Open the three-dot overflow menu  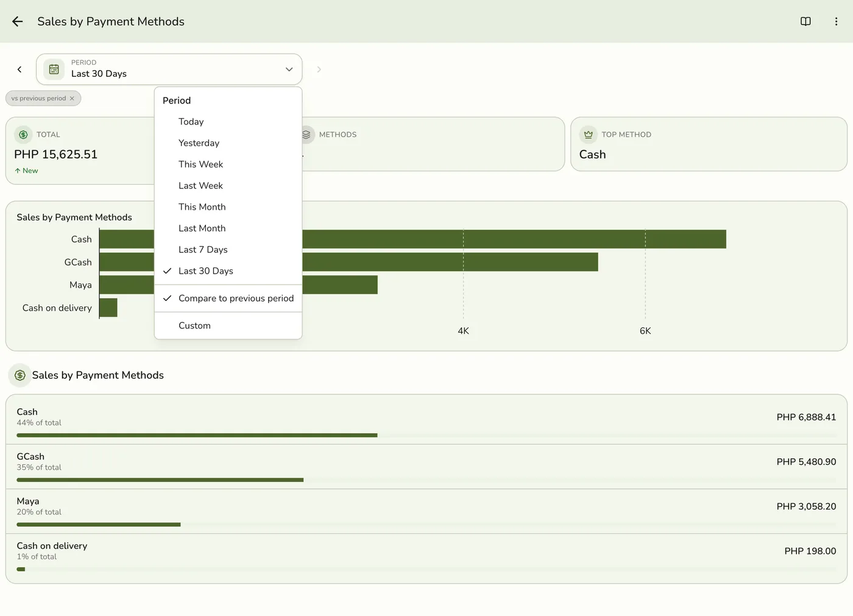click(836, 21)
